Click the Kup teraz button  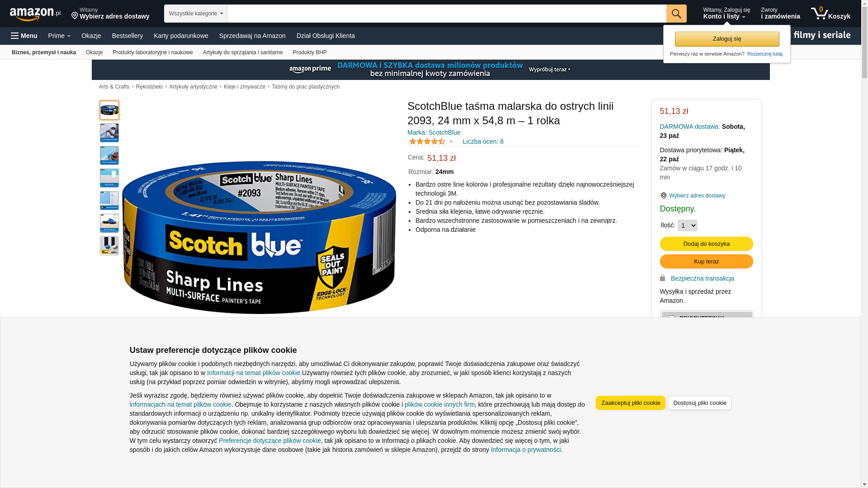point(706,262)
